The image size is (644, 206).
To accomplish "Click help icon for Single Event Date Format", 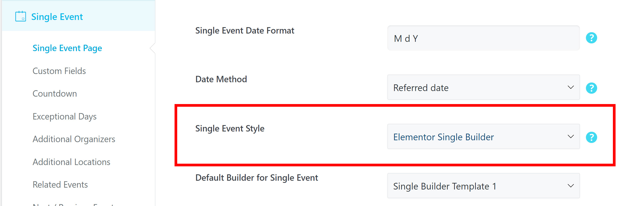I will pyautogui.click(x=591, y=38).
